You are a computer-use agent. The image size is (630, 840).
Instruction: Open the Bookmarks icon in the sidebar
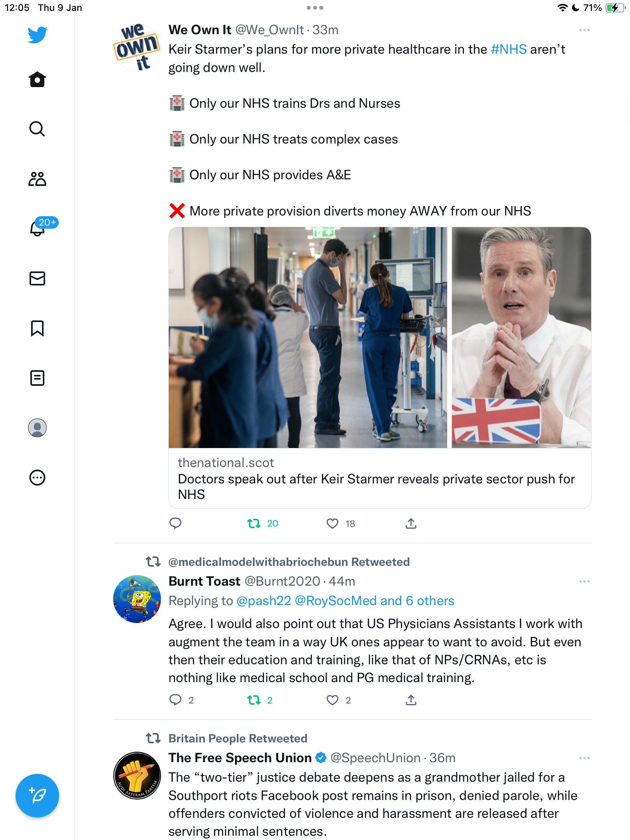37,328
